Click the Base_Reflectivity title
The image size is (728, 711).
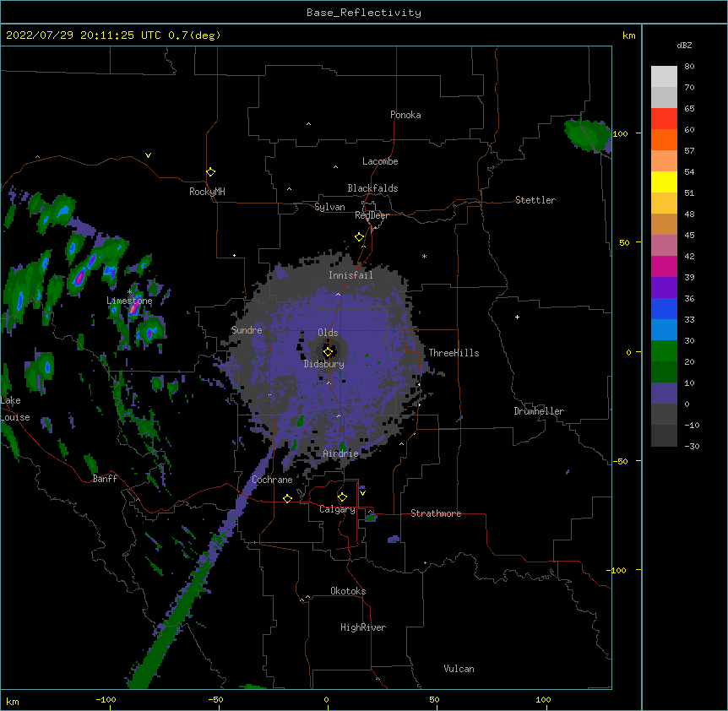point(364,13)
